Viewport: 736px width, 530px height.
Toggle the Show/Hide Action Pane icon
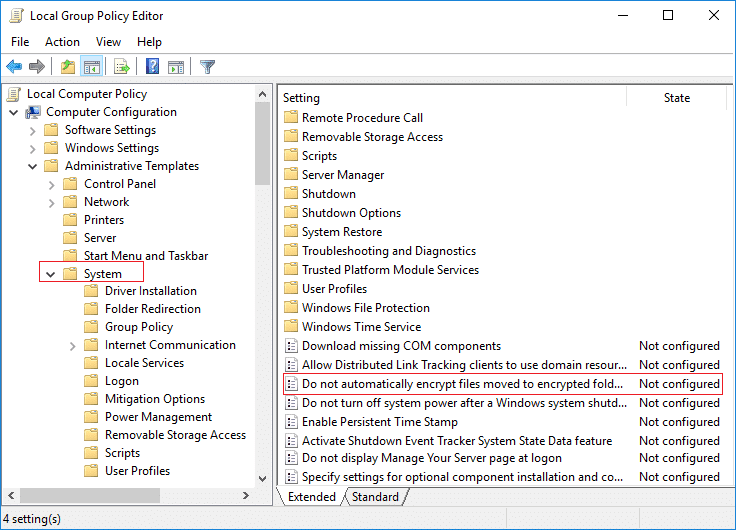pyautogui.click(x=176, y=67)
